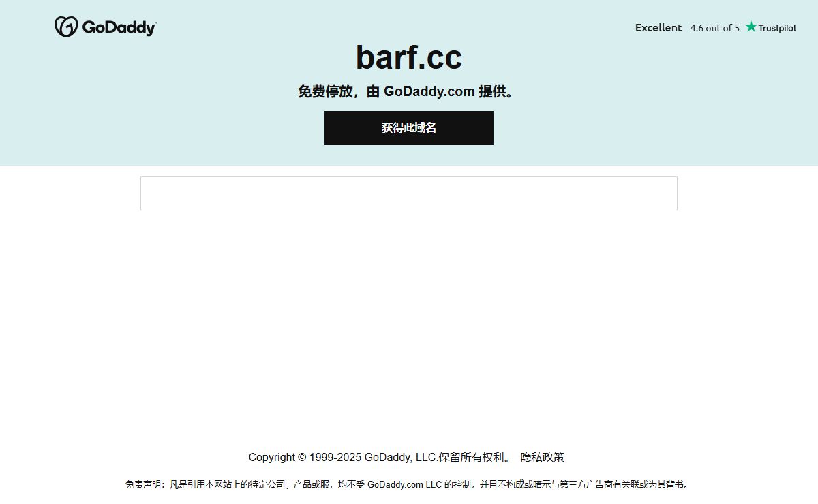Click the 4.6 out of 5 score
The width and height of the screenshot is (818, 504).
click(x=714, y=28)
